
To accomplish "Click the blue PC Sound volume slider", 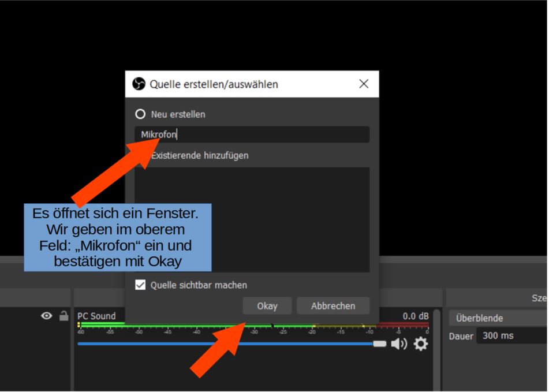I will (x=231, y=344).
